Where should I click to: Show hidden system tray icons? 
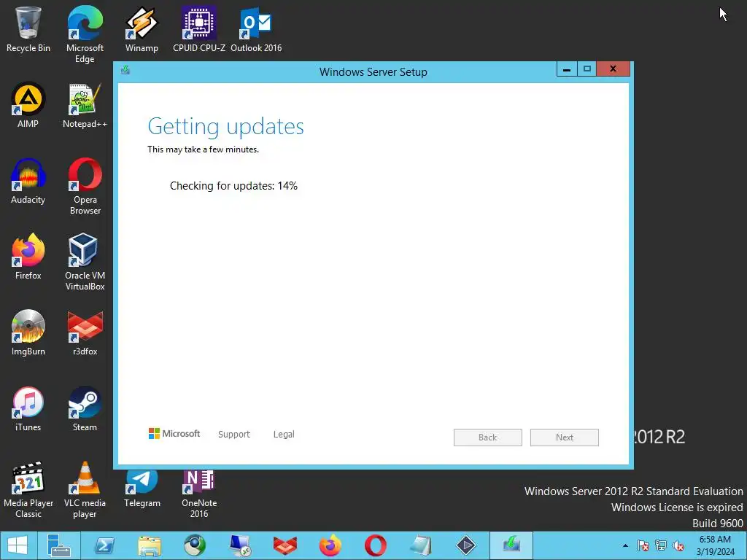(x=625, y=545)
